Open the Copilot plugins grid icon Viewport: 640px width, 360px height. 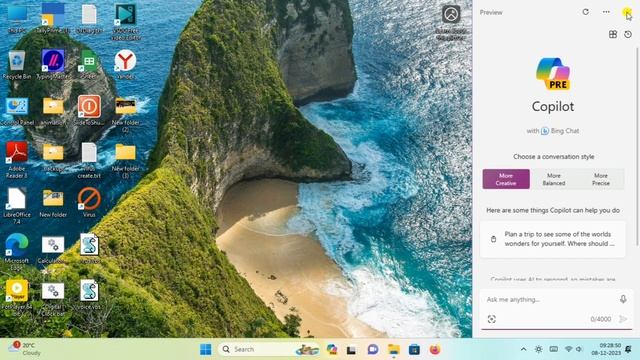click(613, 34)
